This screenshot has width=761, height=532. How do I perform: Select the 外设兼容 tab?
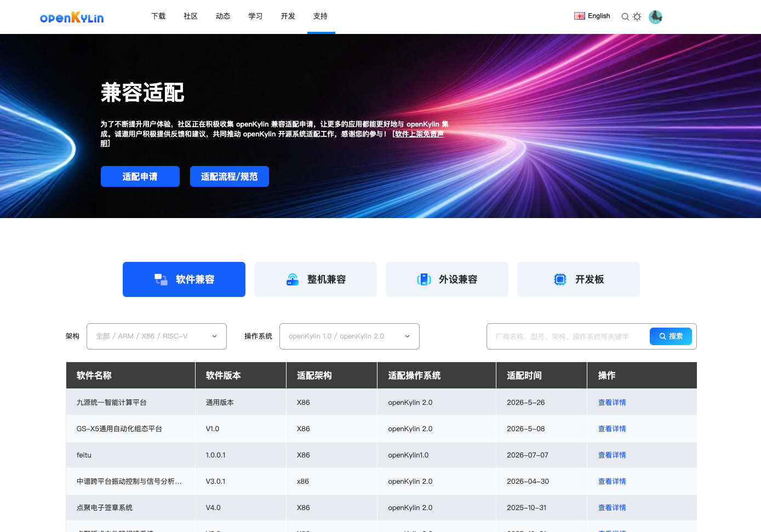point(447,279)
